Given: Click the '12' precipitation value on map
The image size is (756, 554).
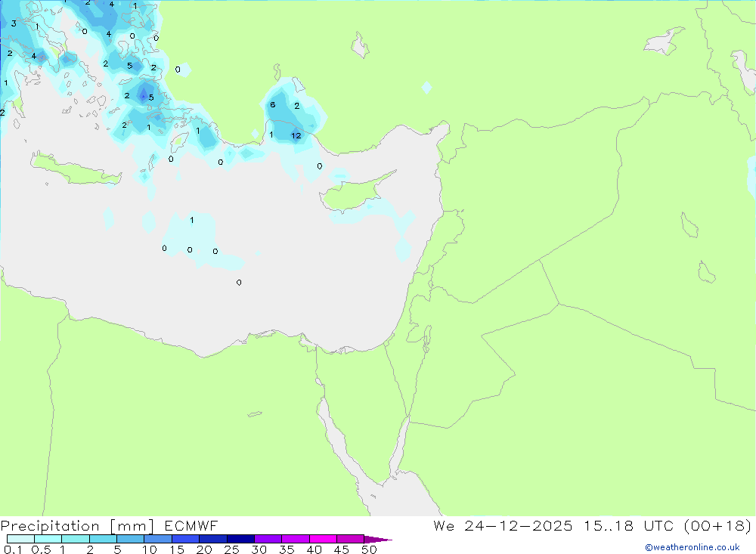Looking at the screenshot, I should (296, 136).
